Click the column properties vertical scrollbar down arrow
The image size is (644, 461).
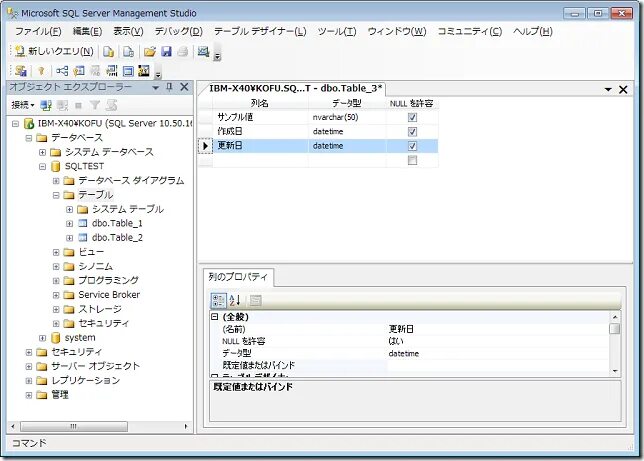pos(615,371)
